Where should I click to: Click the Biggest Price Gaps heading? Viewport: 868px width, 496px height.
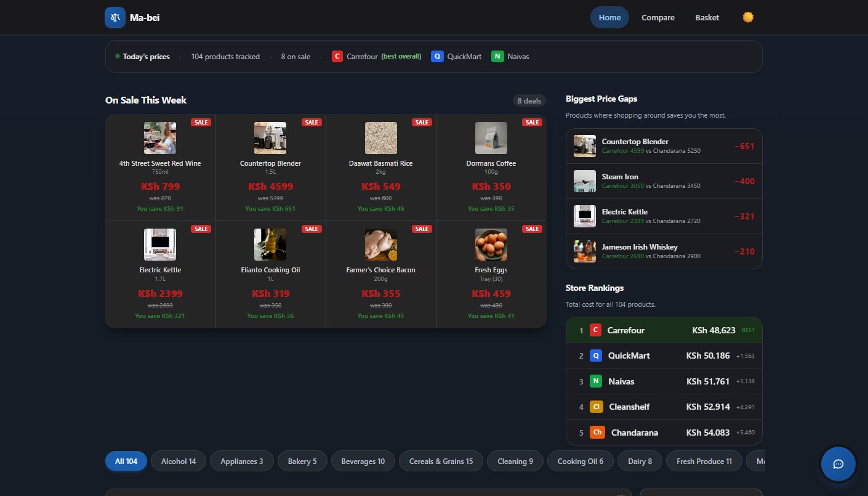(x=601, y=99)
